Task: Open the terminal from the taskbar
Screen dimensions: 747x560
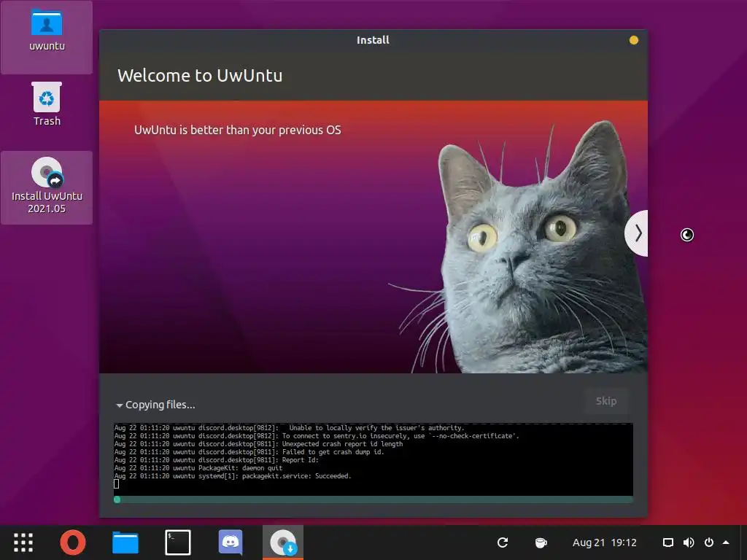Action: click(x=178, y=542)
